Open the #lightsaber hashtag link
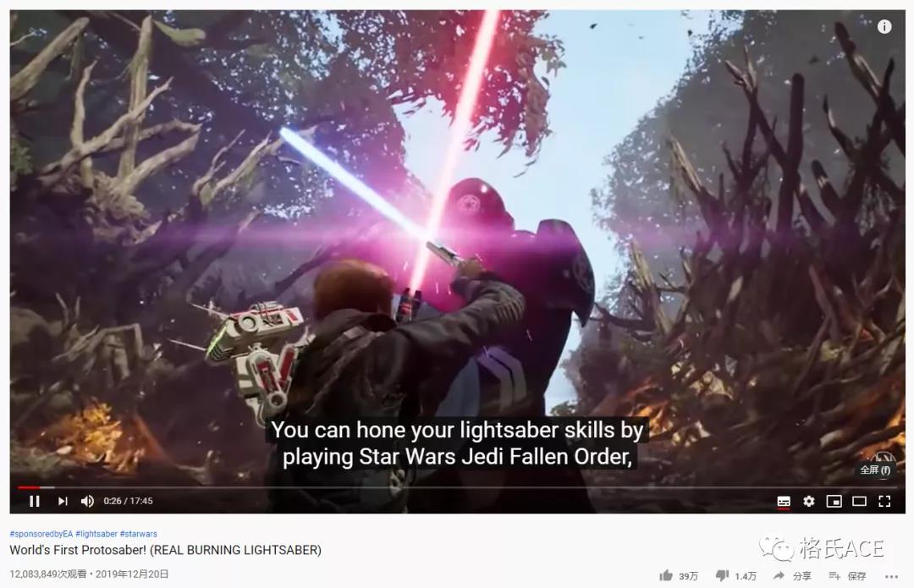This screenshot has height=588, width=914. point(96,534)
